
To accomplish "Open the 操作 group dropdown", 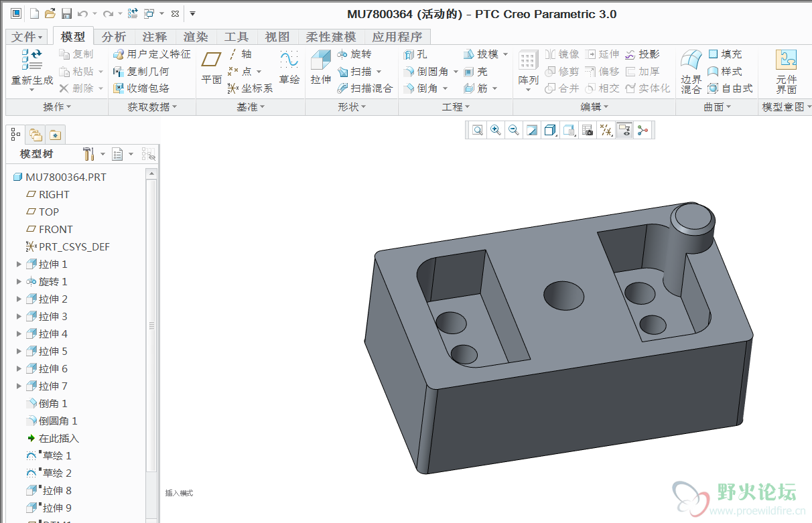I will [x=57, y=107].
